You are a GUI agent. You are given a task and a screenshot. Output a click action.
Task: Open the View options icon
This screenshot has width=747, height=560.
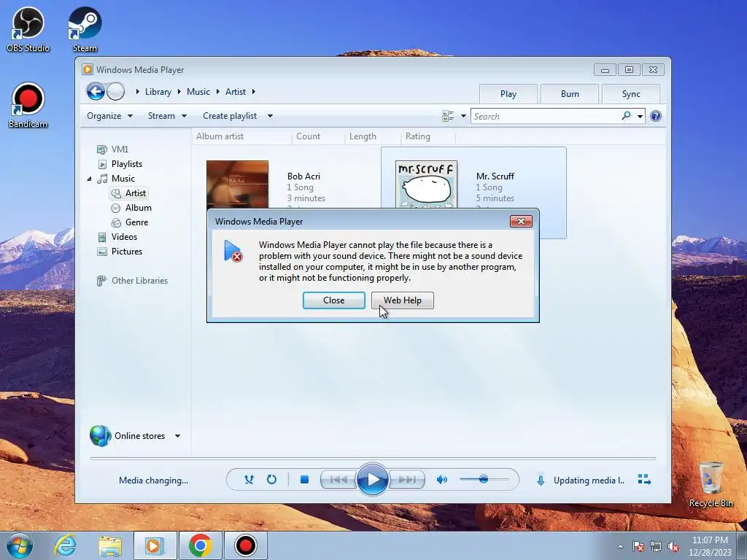pyautogui.click(x=448, y=116)
